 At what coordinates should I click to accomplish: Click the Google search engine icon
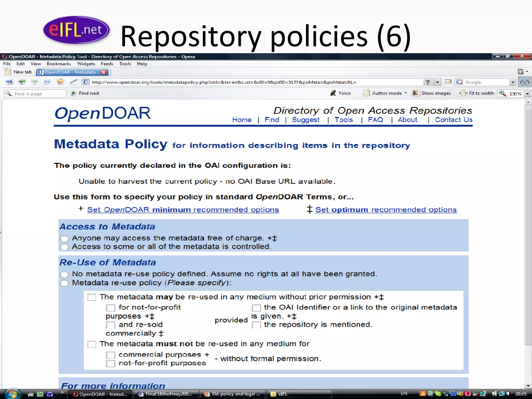tap(460, 82)
